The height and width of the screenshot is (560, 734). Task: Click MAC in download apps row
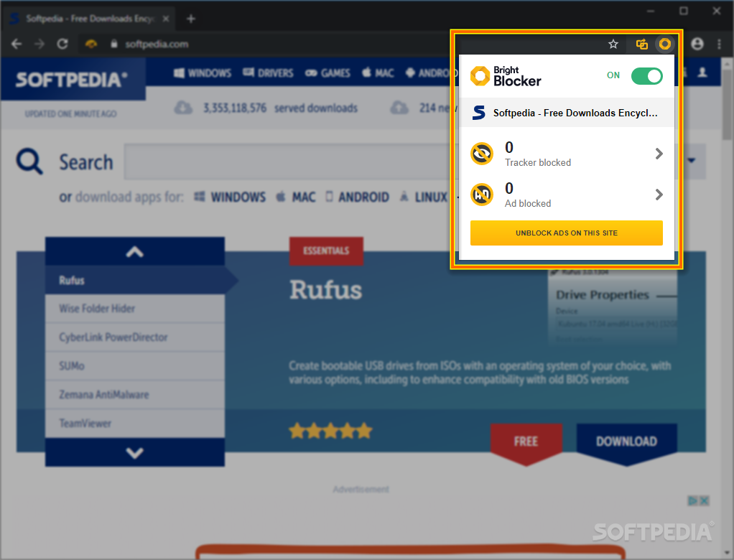click(x=296, y=197)
